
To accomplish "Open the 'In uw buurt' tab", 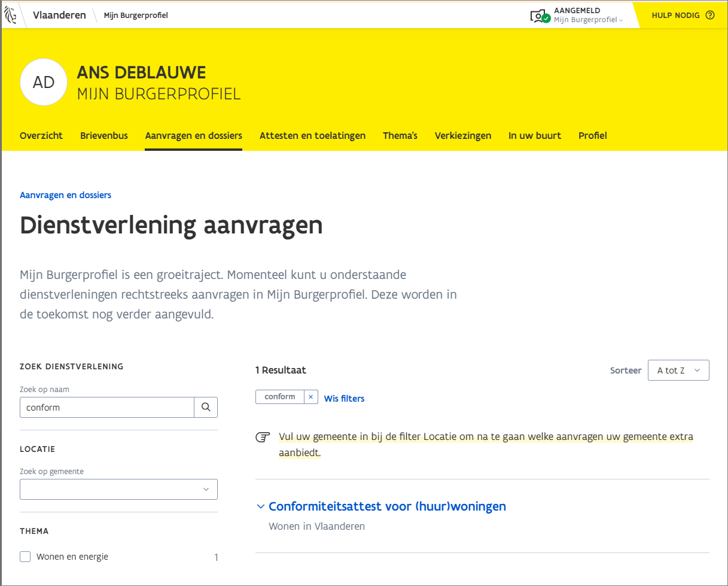I will point(534,136).
